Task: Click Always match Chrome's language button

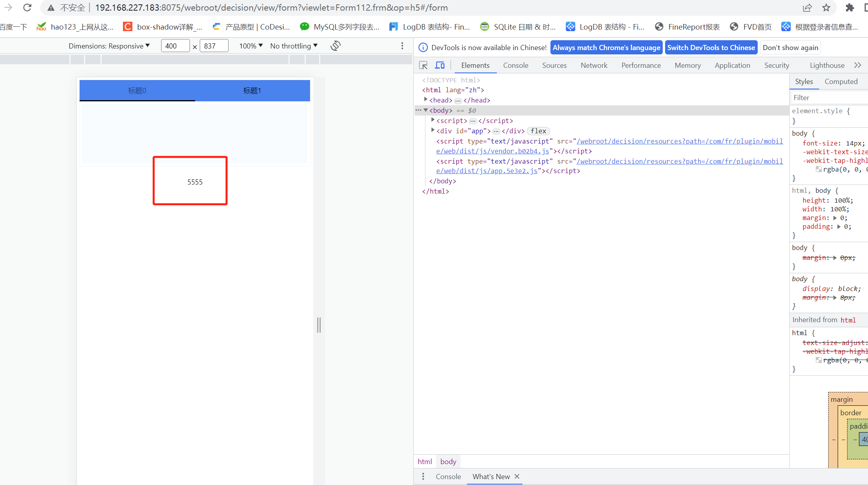Action: click(x=606, y=47)
